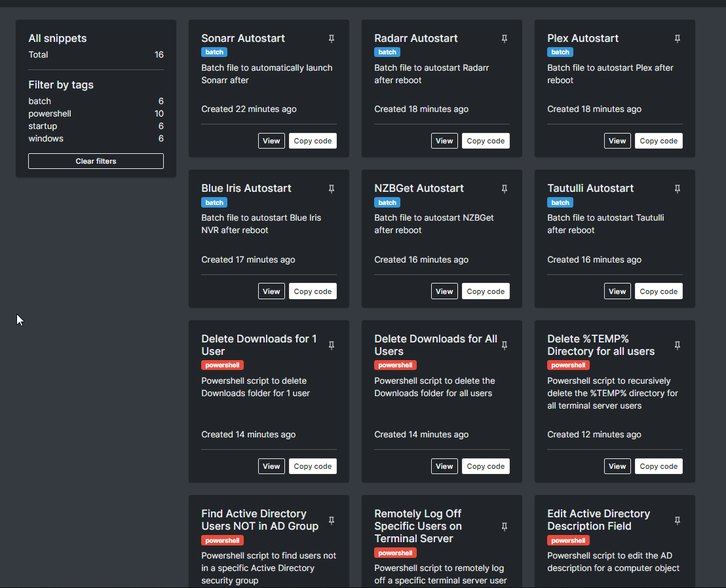Image resolution: width=726 pixels, height=588 pixels.
Task: Pin the Plex Autostart snippet
Action: 678,39
